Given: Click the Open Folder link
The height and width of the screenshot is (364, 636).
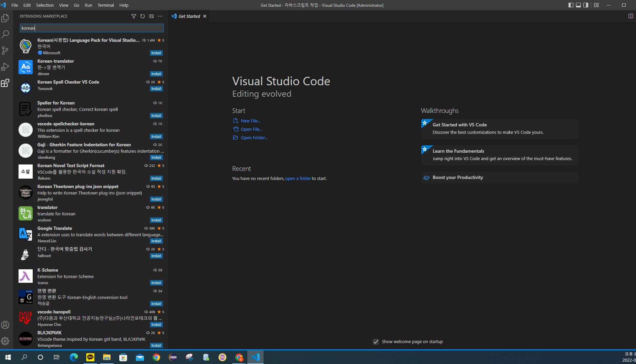Looking at the screenshot, I should coord(254,138).
